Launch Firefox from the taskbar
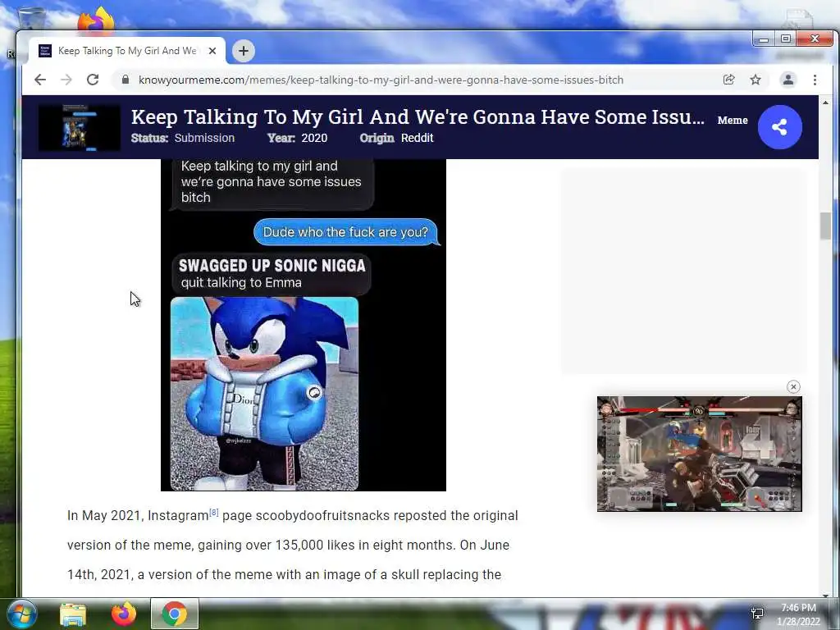The height and width of the screenshot is (630, 840). pyautogui.click(x=124, y=614)
